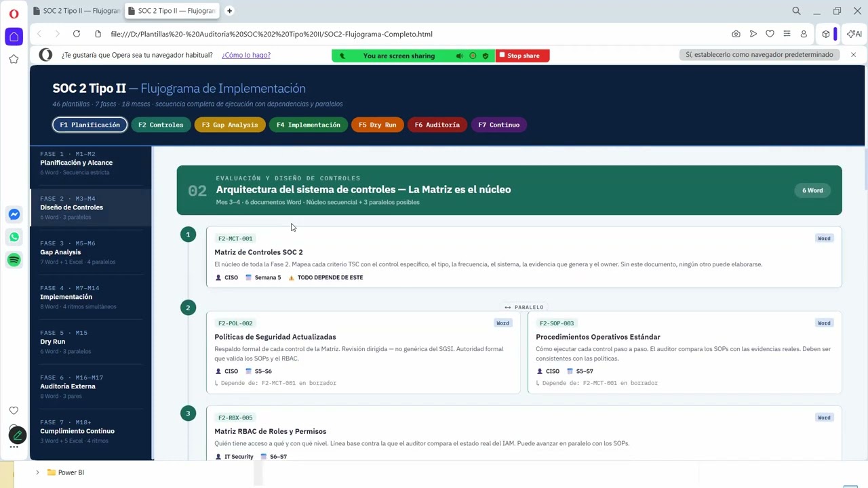Open Fase 6 Auditoría Externa in sidebar

(91, 386)
